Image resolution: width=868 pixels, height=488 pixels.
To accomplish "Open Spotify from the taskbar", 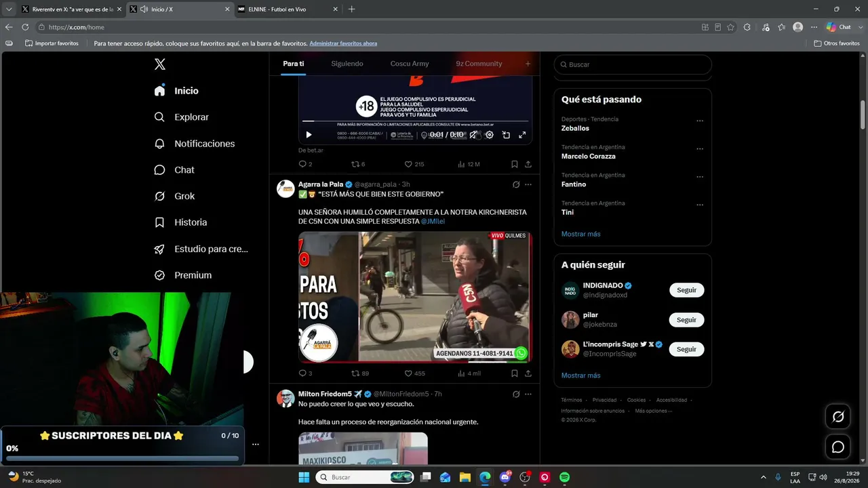I will (x=564, y=477).
